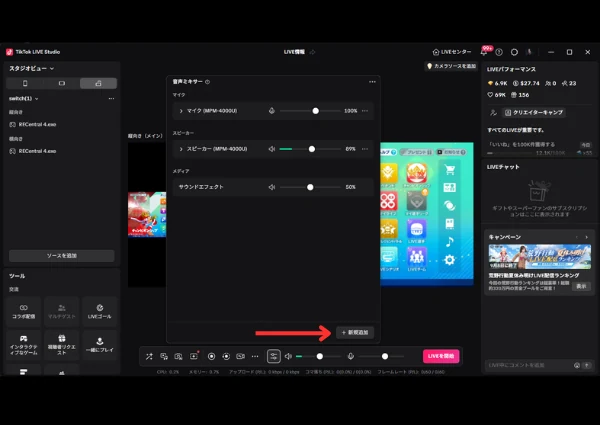600x425 pixels.
Task: Click the circle settings icon in title bar
Action: coord(514,52)
